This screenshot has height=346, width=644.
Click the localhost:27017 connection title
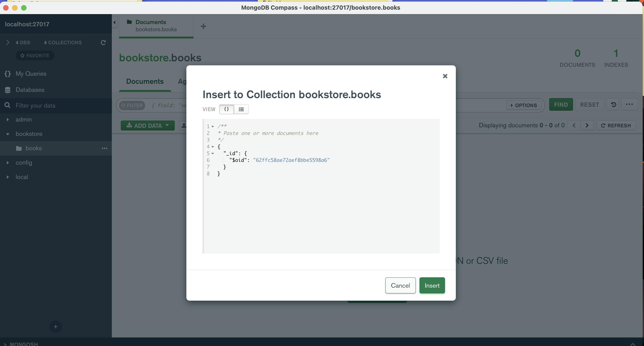tap(27, 24)
